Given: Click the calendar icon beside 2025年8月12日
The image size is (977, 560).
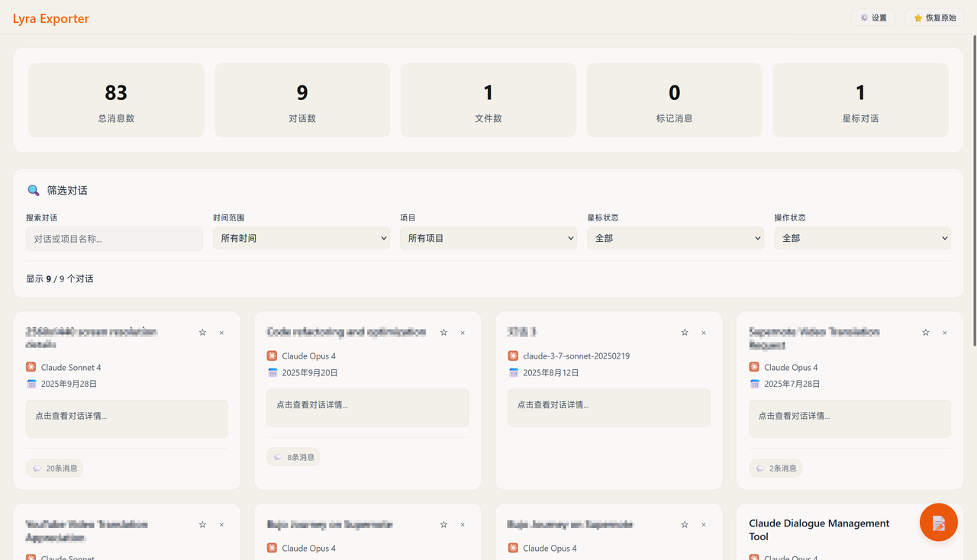Looking at the screenshot, I should pos(514,372).
